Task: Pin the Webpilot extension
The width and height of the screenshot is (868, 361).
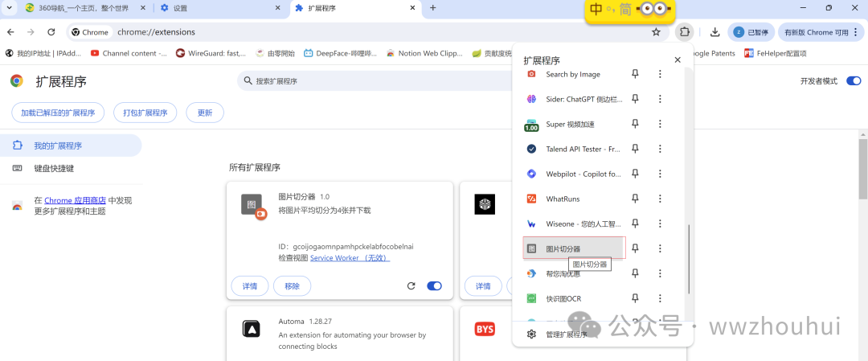Action: coord(636,174)
